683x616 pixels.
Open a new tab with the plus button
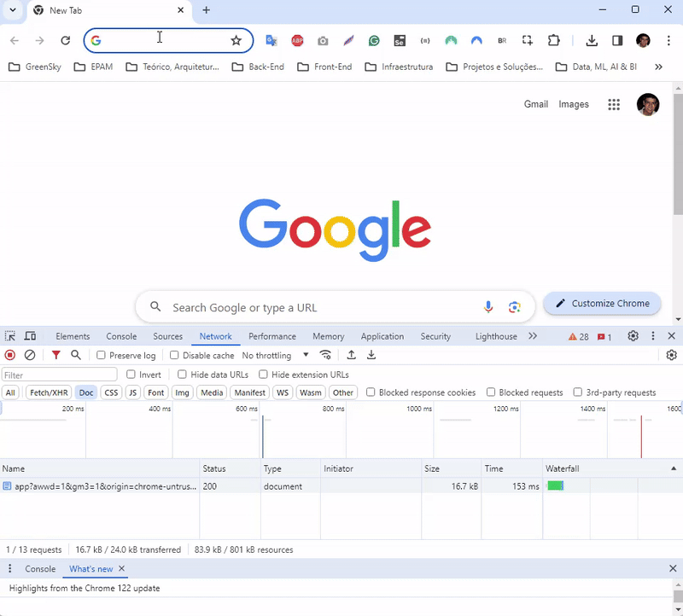pyautogui.click(x=206, y=10)
